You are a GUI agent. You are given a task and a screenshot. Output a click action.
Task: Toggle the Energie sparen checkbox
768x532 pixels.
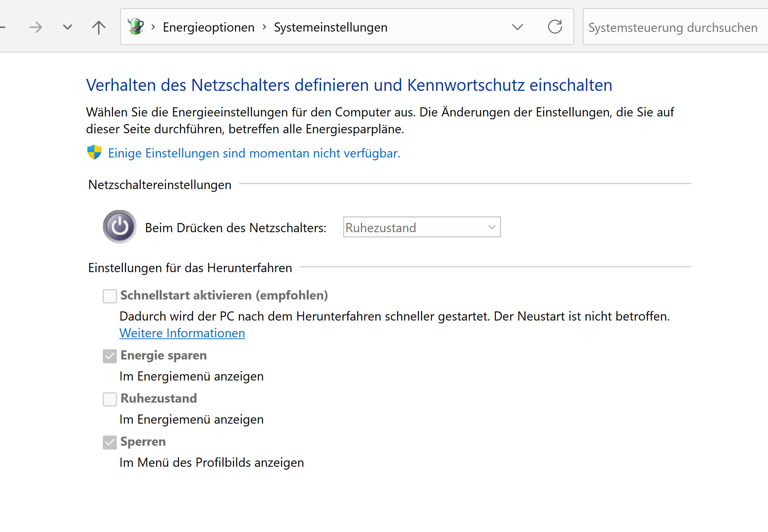[110, 356]
